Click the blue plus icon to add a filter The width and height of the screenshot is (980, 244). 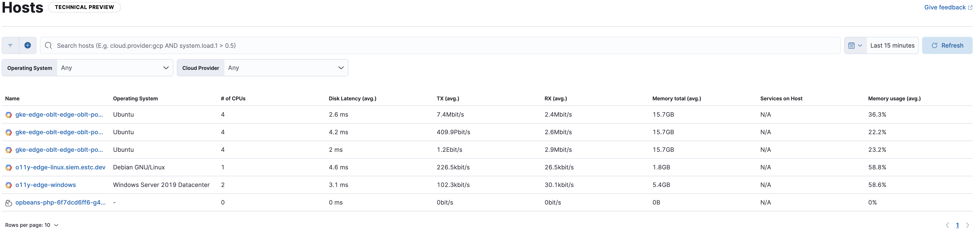click(x=27, y=45)
